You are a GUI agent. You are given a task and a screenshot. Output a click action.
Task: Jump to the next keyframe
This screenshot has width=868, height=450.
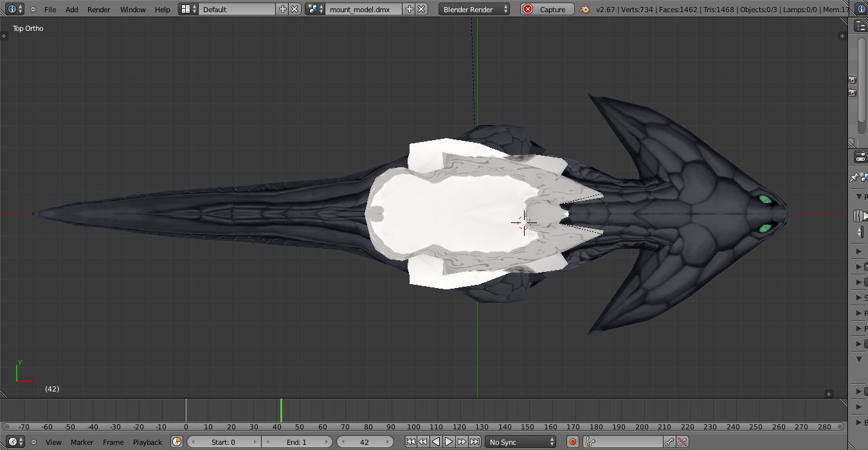[x=462, y=442]
